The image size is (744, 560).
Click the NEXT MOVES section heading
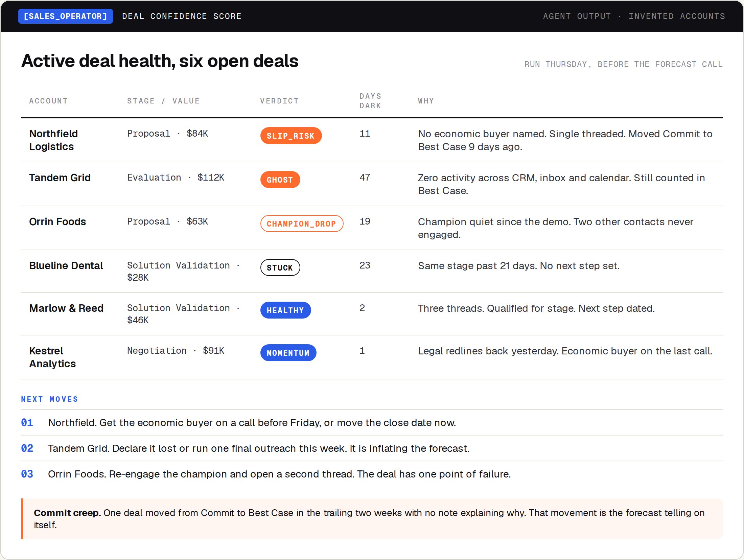pyautogui.click(x=50, y=399)
